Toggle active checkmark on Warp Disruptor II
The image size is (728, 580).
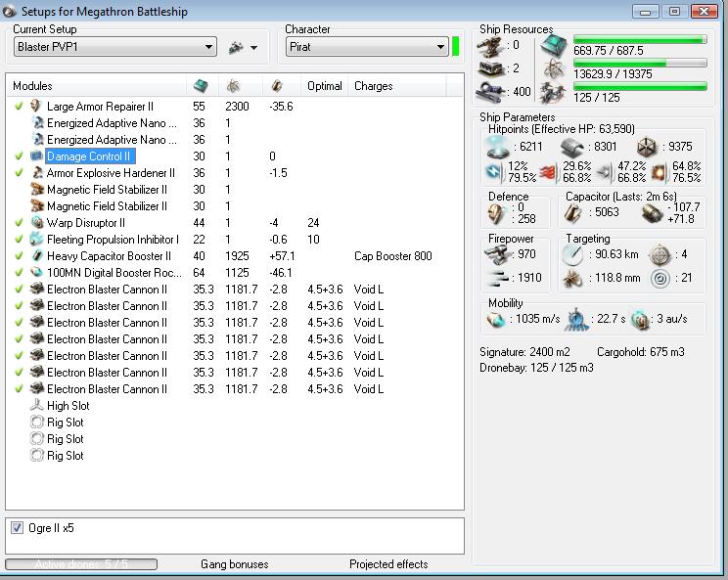[19, 222]
